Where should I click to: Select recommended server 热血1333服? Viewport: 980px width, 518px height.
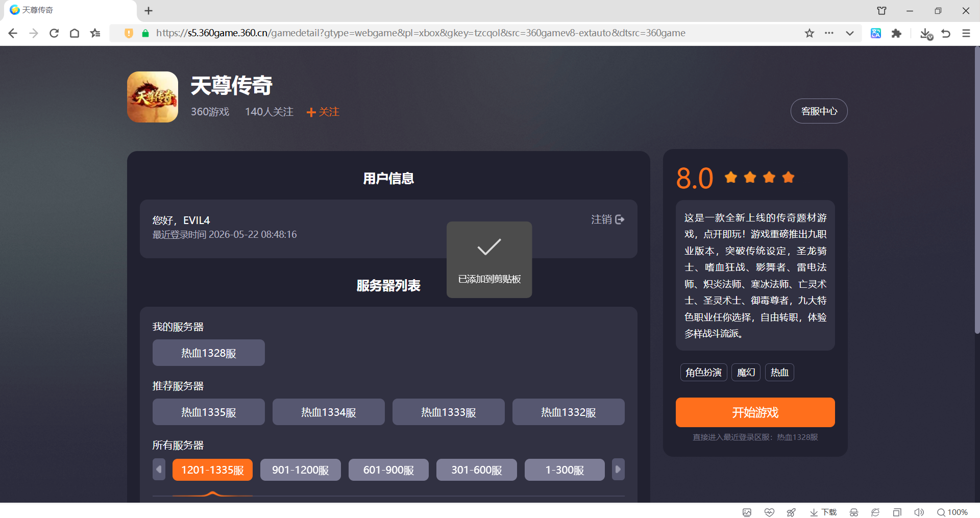(x=448, y=412)
